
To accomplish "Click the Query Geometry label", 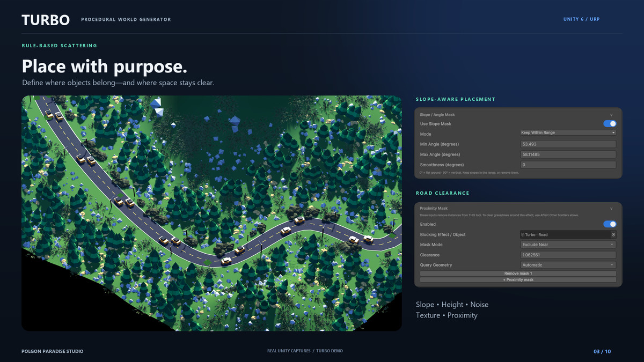I will point(436,265).
